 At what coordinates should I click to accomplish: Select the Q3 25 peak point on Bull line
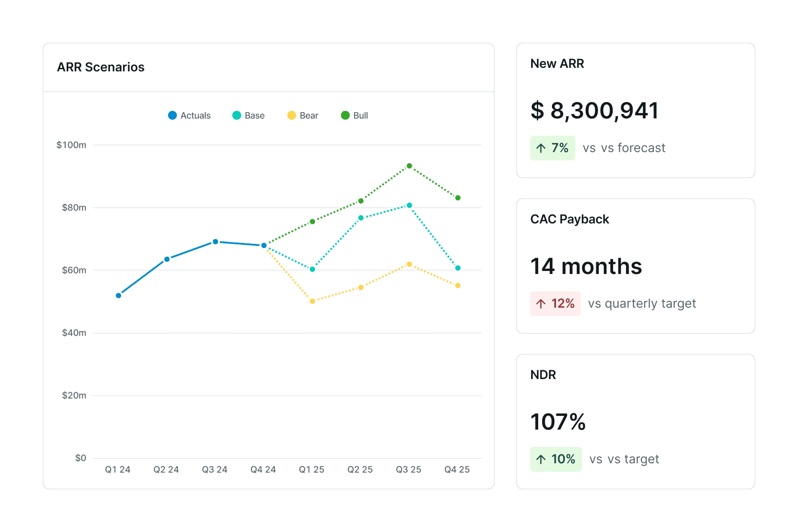[x=409, y=166]
